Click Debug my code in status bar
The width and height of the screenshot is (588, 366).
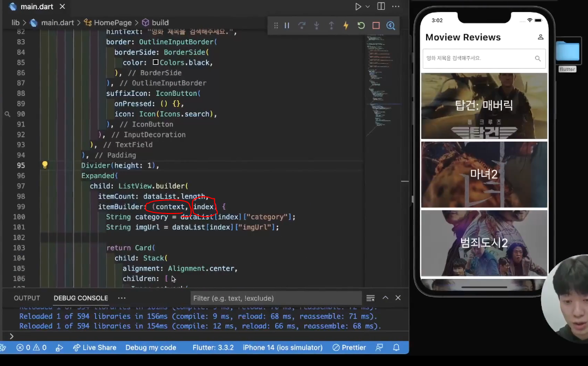coord(151,347)
